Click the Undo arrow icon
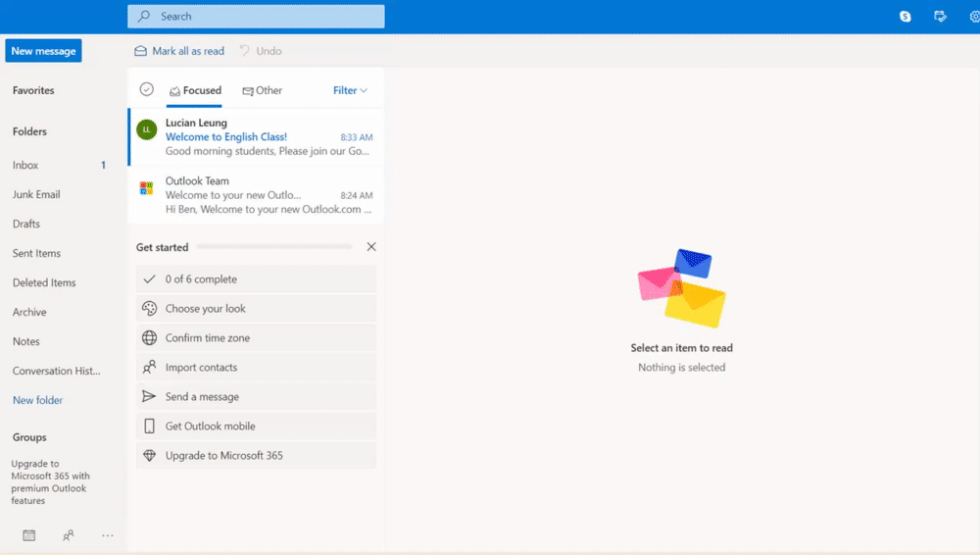This screenshot has width=980, height=555. [244, 51]
